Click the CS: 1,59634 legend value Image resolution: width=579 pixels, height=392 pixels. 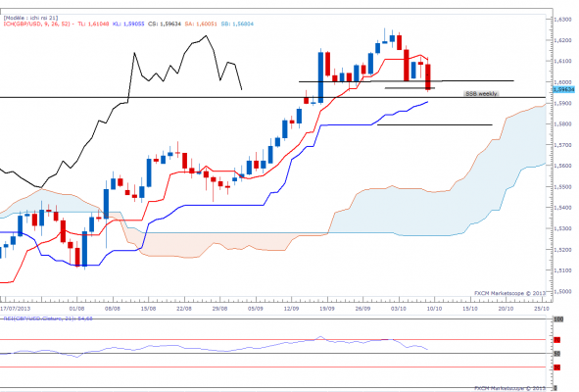click(x=165, y=24)
